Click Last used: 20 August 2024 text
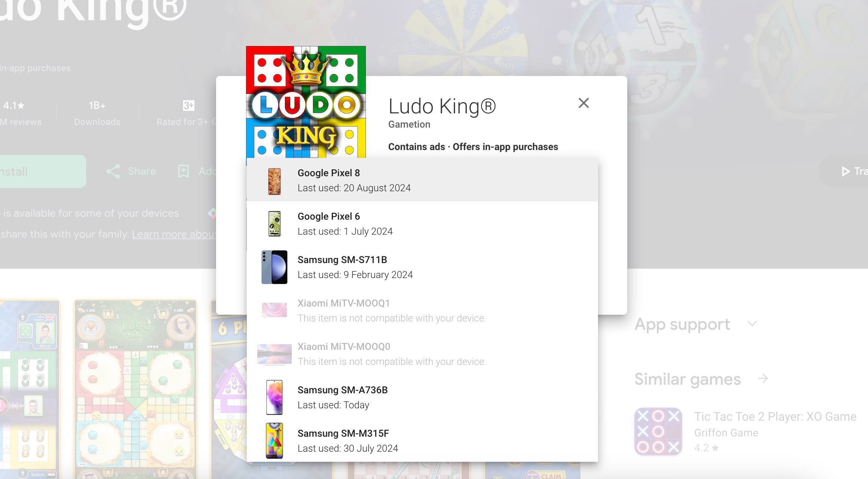The image size is (868, 479). (x=354, y=188)
